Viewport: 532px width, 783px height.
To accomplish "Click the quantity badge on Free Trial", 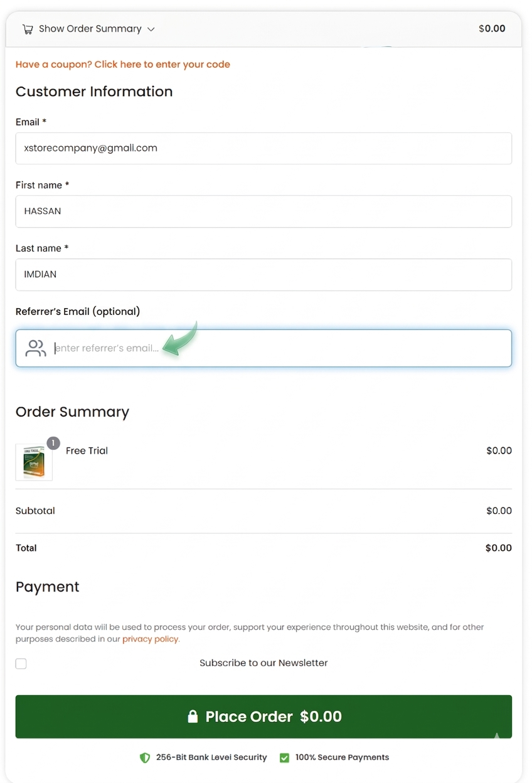I will point(53,443).
